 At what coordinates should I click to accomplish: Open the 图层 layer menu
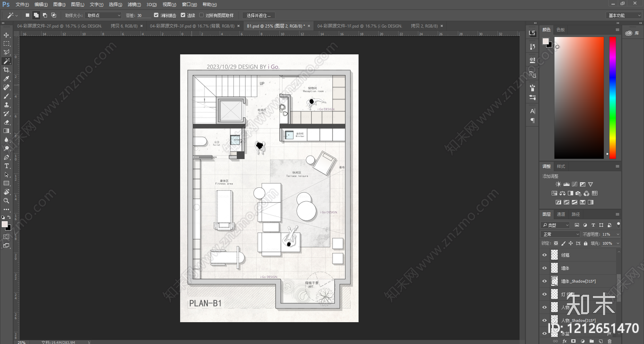77,4
